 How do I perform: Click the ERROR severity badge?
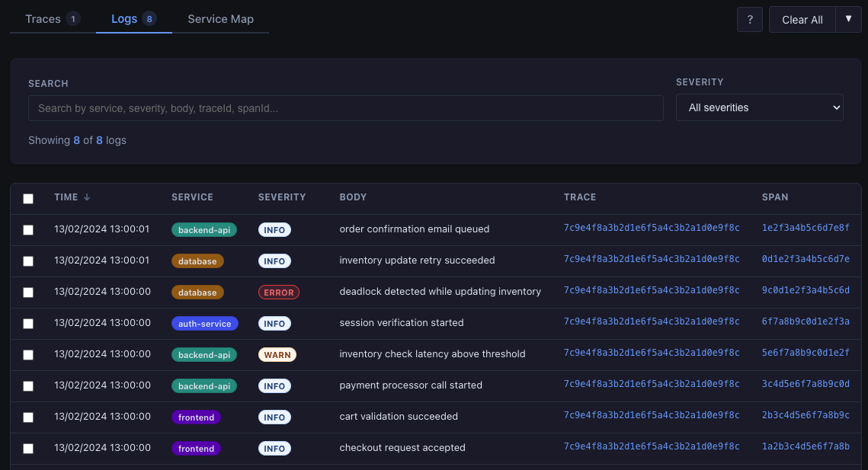pos(278,293)
